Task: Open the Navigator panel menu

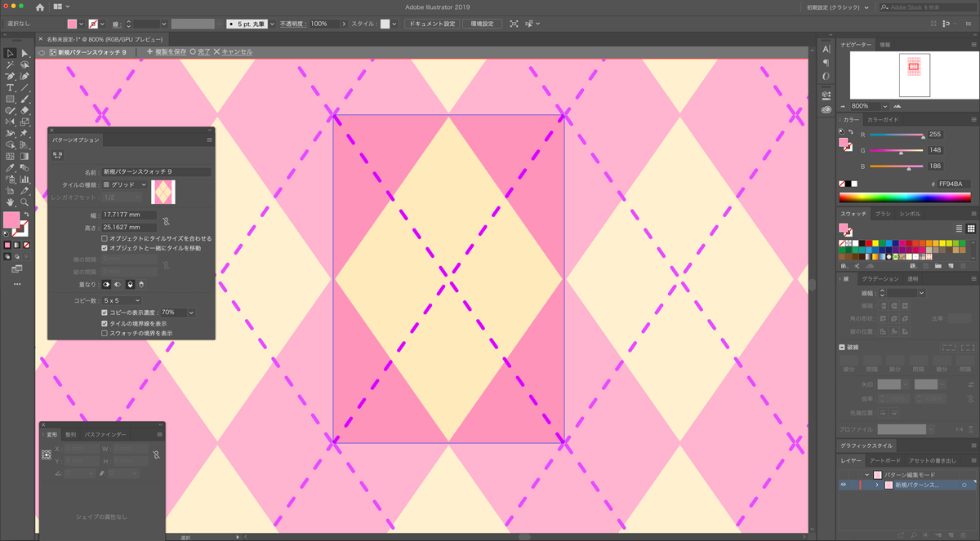Action: (973, 44)
